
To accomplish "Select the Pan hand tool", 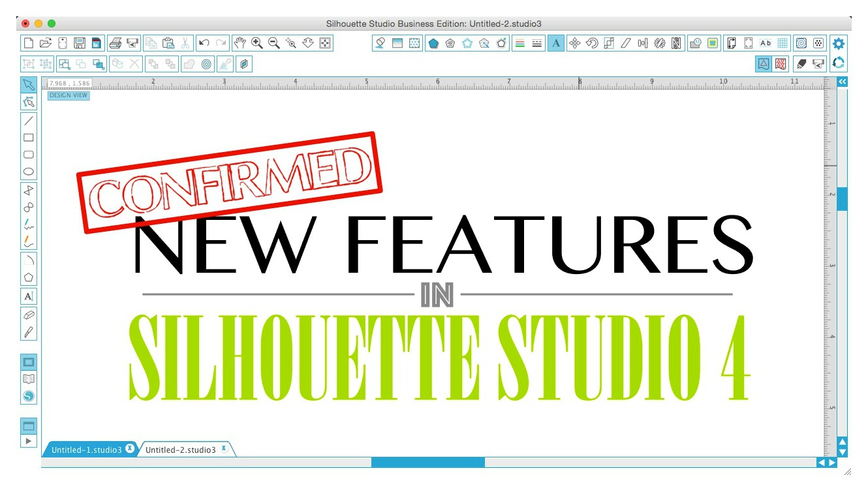I will pyautogui.click(x=240, y=43).
